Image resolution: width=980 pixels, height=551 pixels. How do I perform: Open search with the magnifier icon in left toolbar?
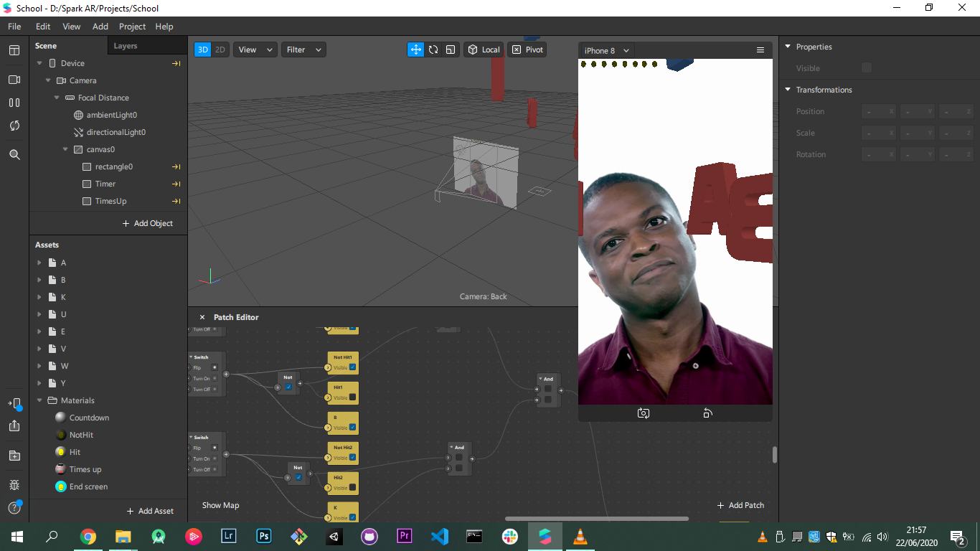point(14,154)
